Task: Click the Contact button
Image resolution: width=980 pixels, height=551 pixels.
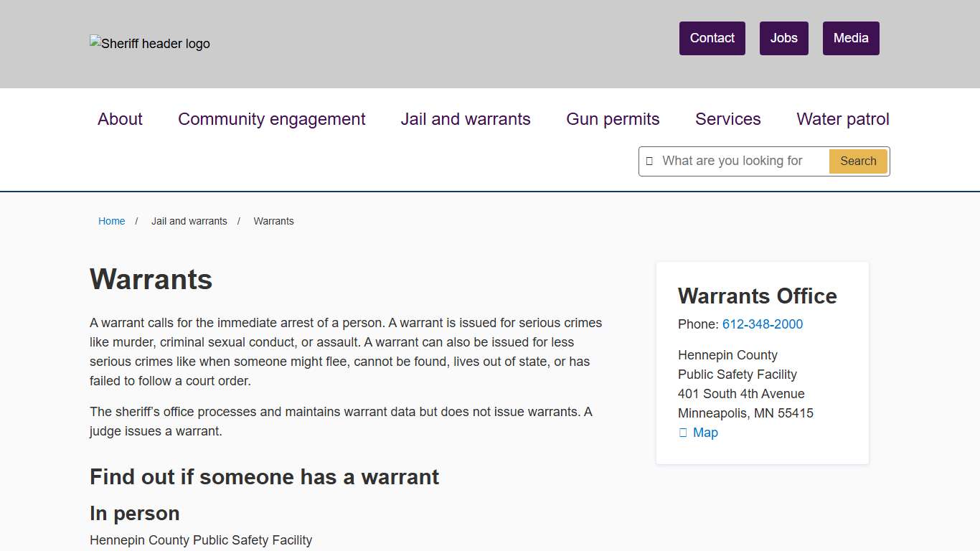Action: point(712,38)
